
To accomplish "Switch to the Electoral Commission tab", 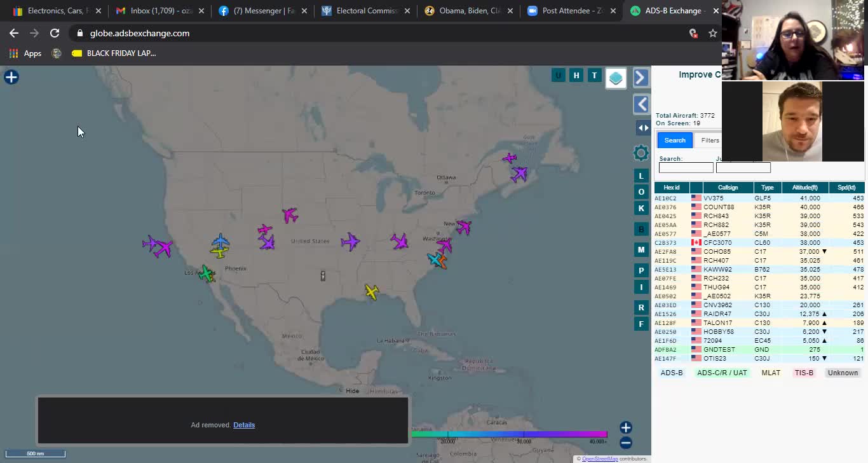I will point(365,11).
